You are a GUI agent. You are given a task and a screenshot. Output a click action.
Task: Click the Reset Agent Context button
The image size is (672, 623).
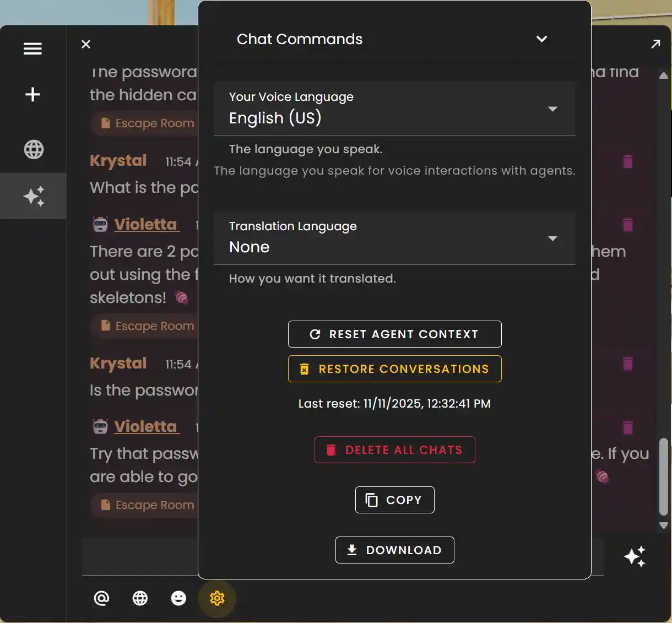(394, 334)
